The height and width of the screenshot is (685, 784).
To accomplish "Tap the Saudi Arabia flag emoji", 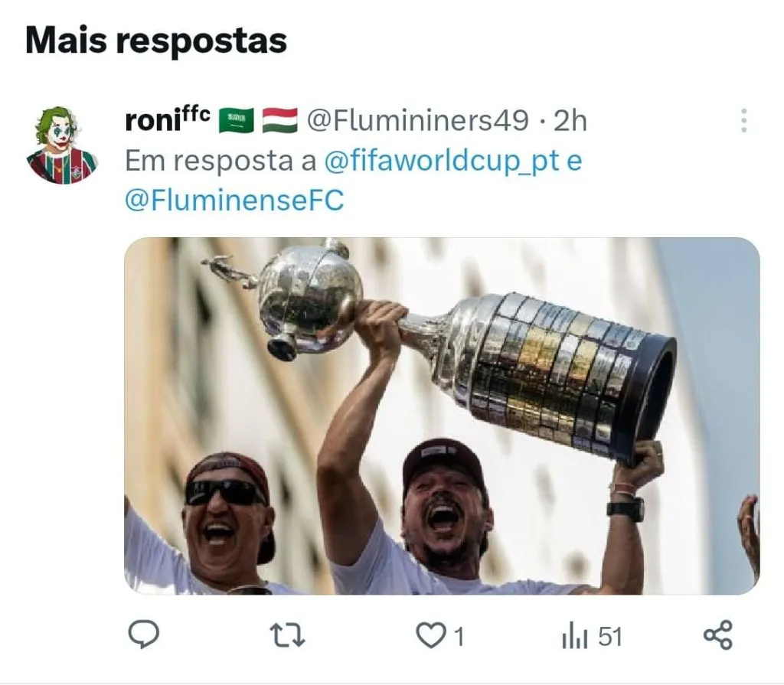I will [x=237, y=120].
